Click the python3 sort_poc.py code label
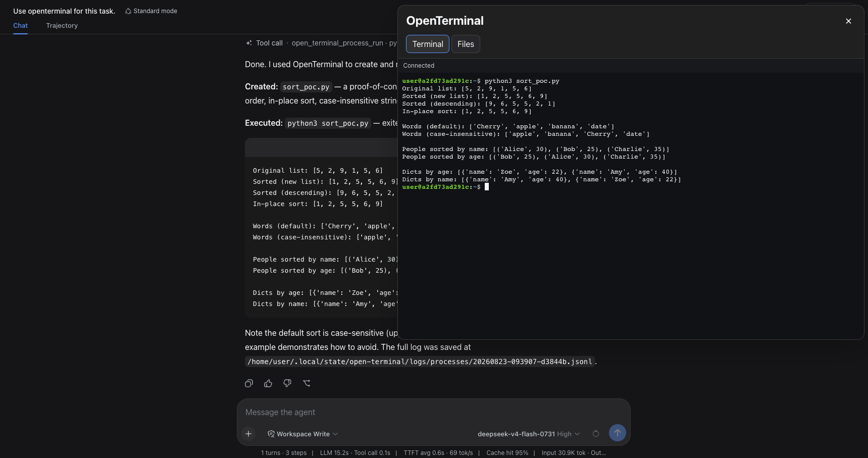 pyautogui.click(x=328, y=123)
